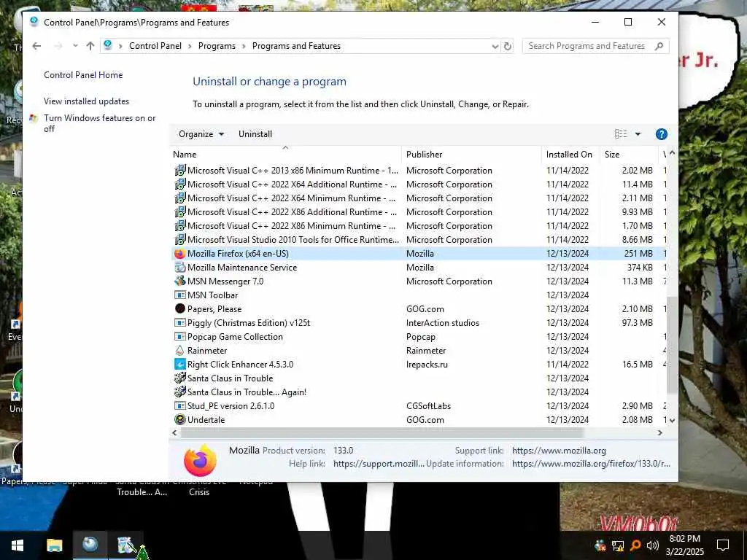Open the help question mark button
Image resolution: width=747 pixels, height=560 pixels.
pyautogui.click(x=661, y=134)
